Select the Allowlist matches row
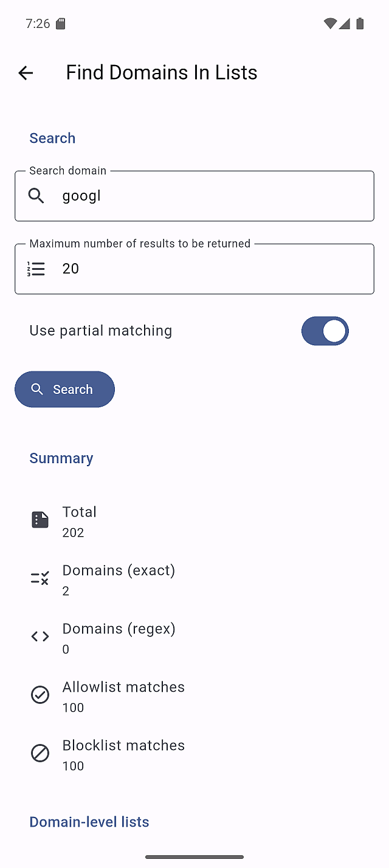389x868 pixels. pyautogui.click(x=194, y=697)
